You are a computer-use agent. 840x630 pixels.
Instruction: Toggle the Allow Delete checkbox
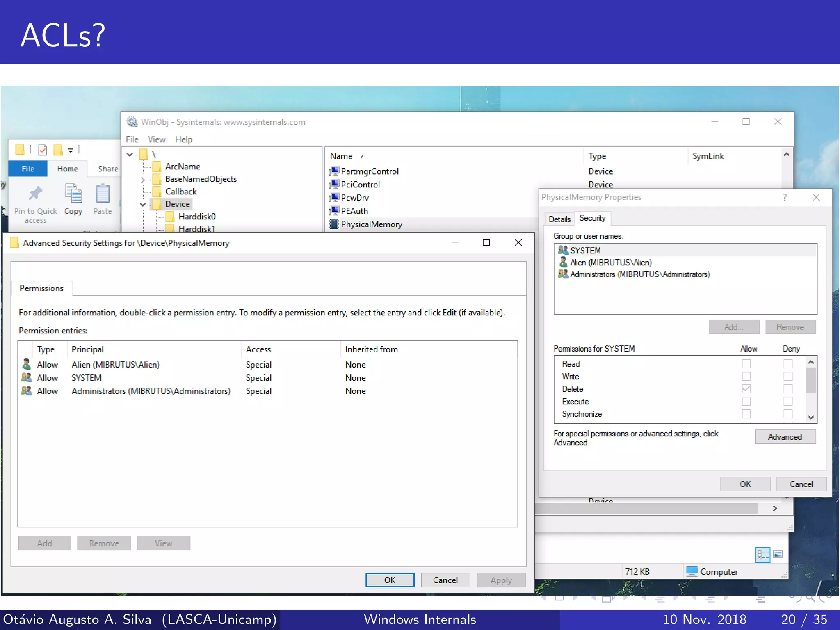coord(746,389)
